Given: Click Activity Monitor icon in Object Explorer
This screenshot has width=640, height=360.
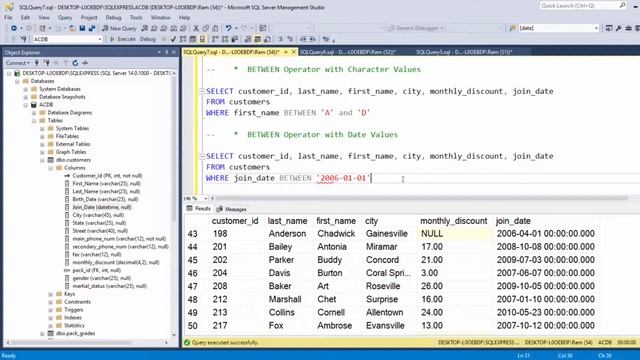Looking at the screenshot, I should point(85,63).
